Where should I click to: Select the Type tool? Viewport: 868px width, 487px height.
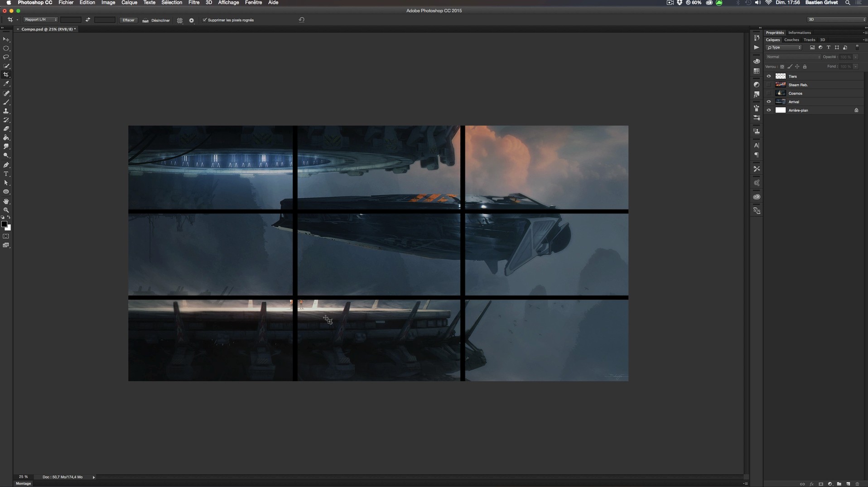[x=6, y=174]
